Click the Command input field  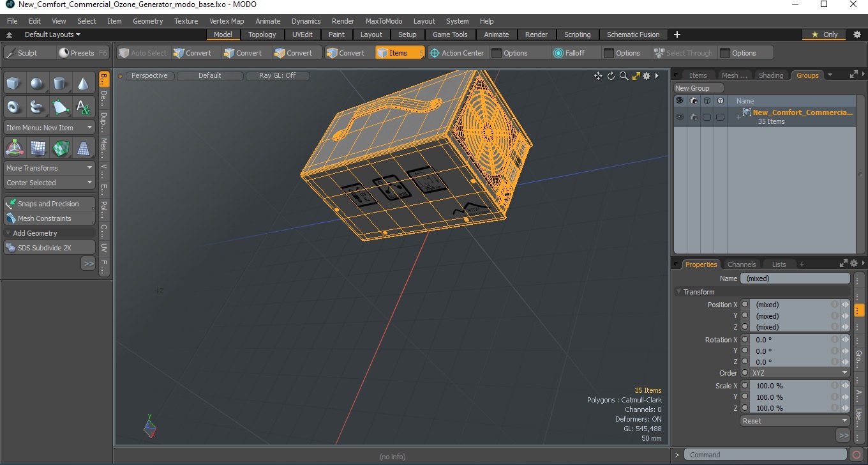point(766,455)
